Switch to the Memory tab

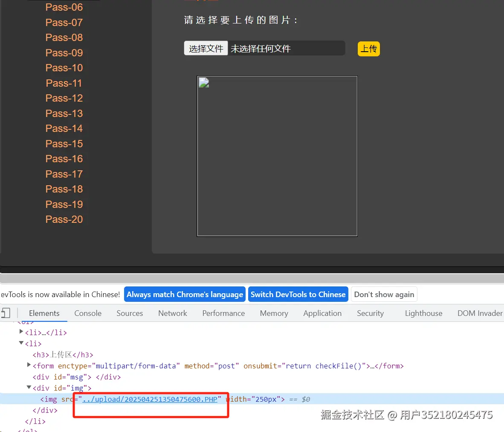(x=274, y=313)
